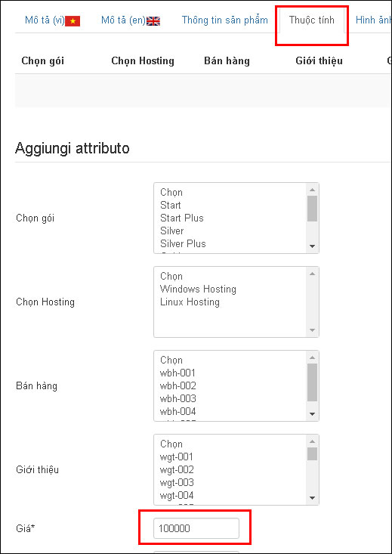This screenshot has height=554, width=392.
Task: Select Linux Hosting option
Action: click(190, 302)
